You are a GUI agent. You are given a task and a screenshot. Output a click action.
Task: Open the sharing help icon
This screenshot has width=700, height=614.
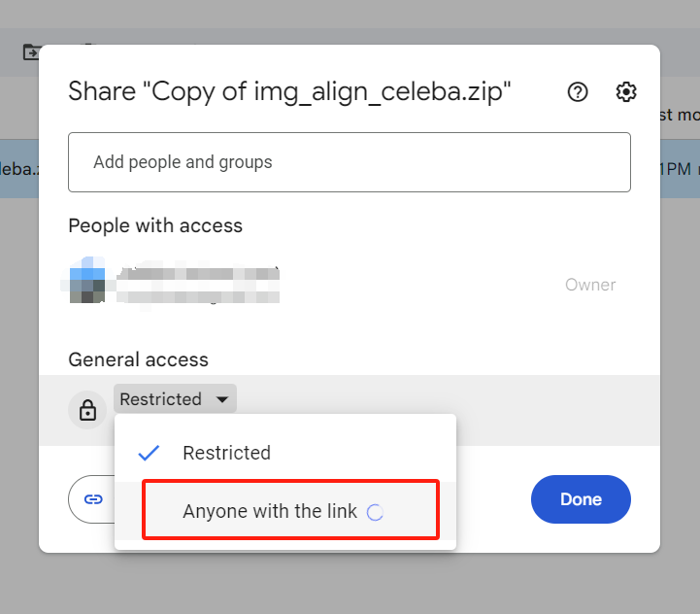(578, 92)
